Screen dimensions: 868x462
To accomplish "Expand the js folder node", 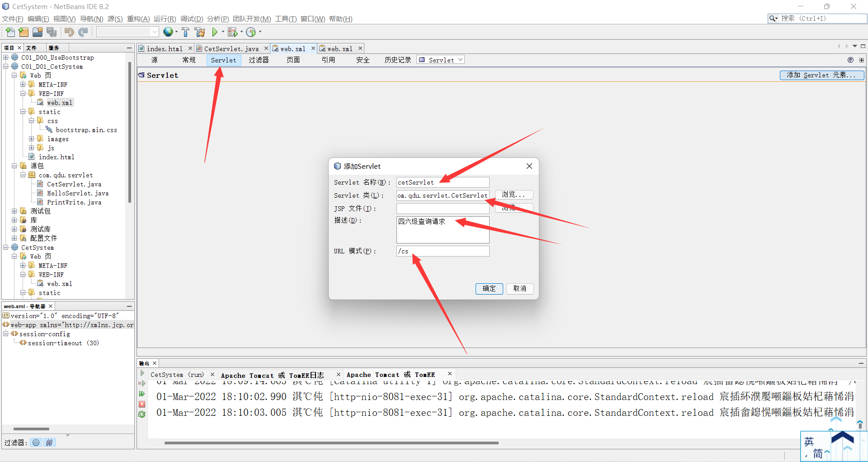I will [32, 148].
